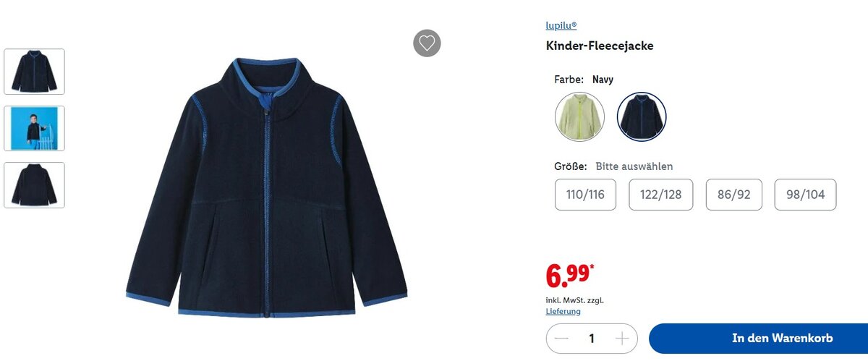The width and height of the screenshot is (868, 361).
Task: Choose the light green color swatch
Action: point(579,116)
